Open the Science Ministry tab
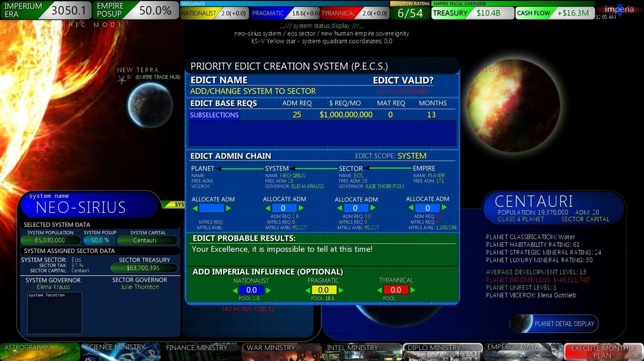 [x=121, y=352]
